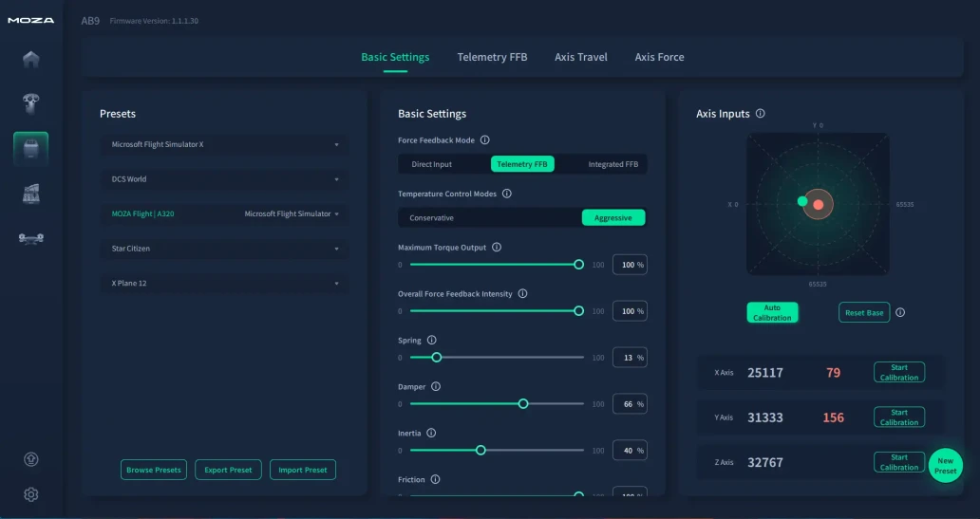
Task: Show info for Inertia setting
Action: pyautogui.click(x=430, y=433)
